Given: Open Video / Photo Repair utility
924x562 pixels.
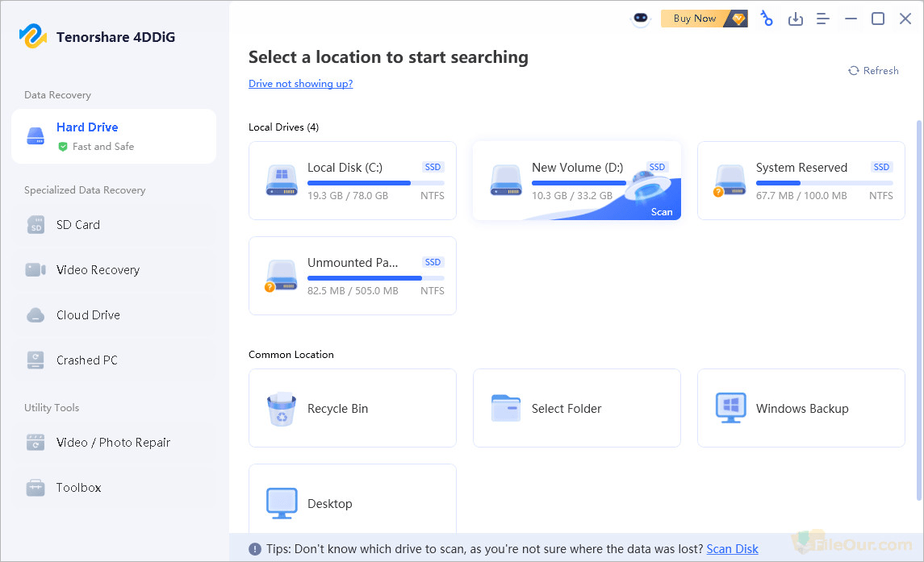Looking at the screenshot, I should click(x=114, y=443).
